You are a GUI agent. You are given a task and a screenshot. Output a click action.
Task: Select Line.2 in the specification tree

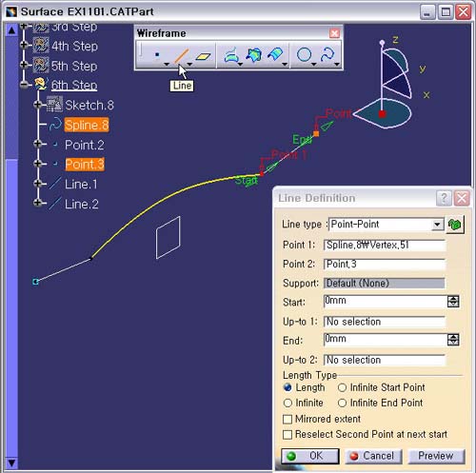click(x=82, y=204)
